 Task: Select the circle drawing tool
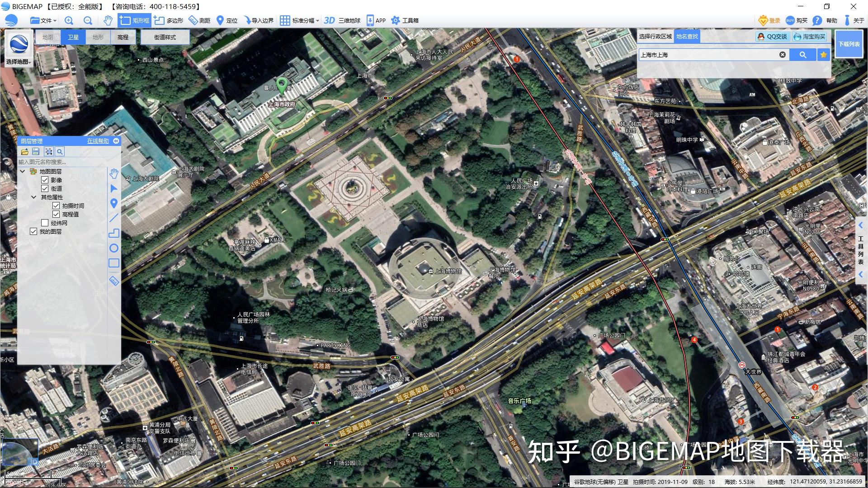click(114, 248)
